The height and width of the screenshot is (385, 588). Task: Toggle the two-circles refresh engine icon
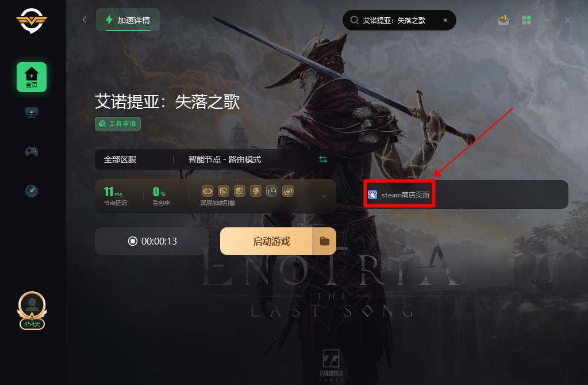coord(240,191)
